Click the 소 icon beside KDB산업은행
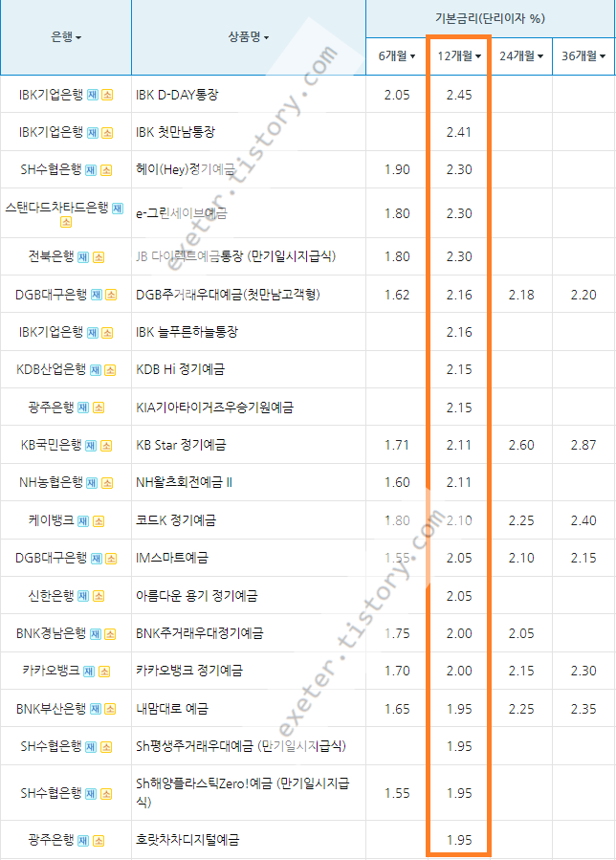The height and width of the screenshot is (860, 616). tap(110, 370)
